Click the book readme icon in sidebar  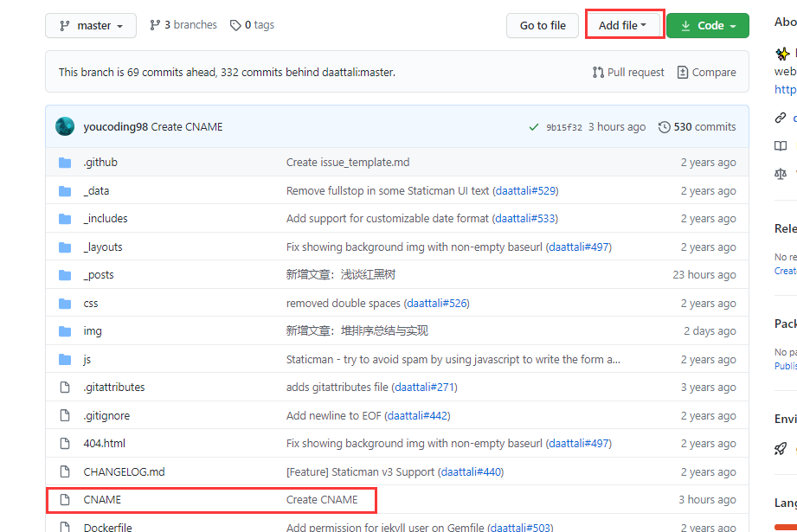[x=781, y=146]
